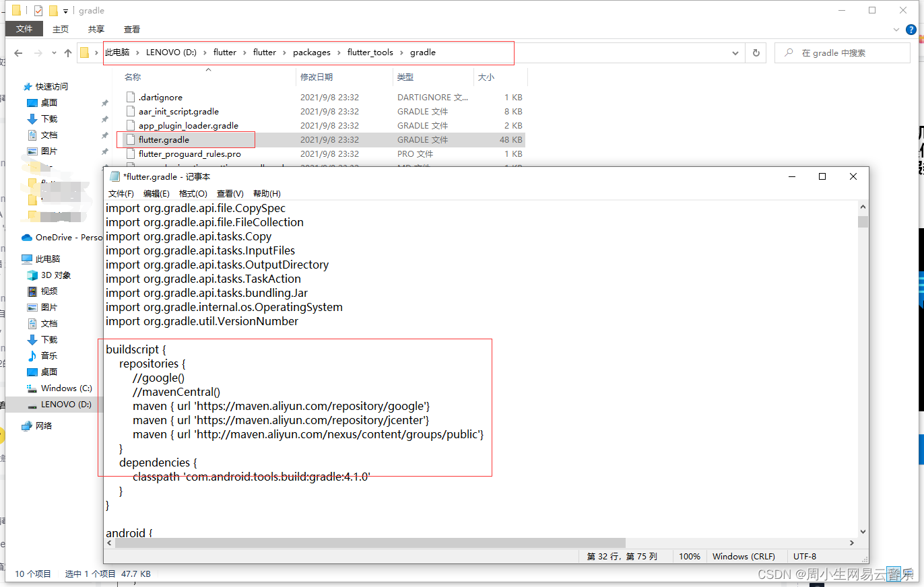The height and width of the screenshot is (587, 924).
Task: Open 视频 folder in sidebar
Action: pos(48,291)
